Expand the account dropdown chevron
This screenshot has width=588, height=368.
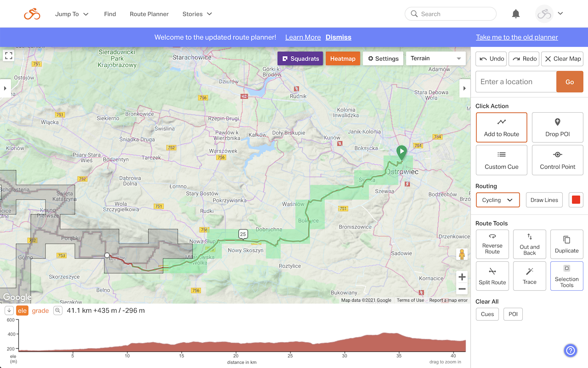click(560, 14)
